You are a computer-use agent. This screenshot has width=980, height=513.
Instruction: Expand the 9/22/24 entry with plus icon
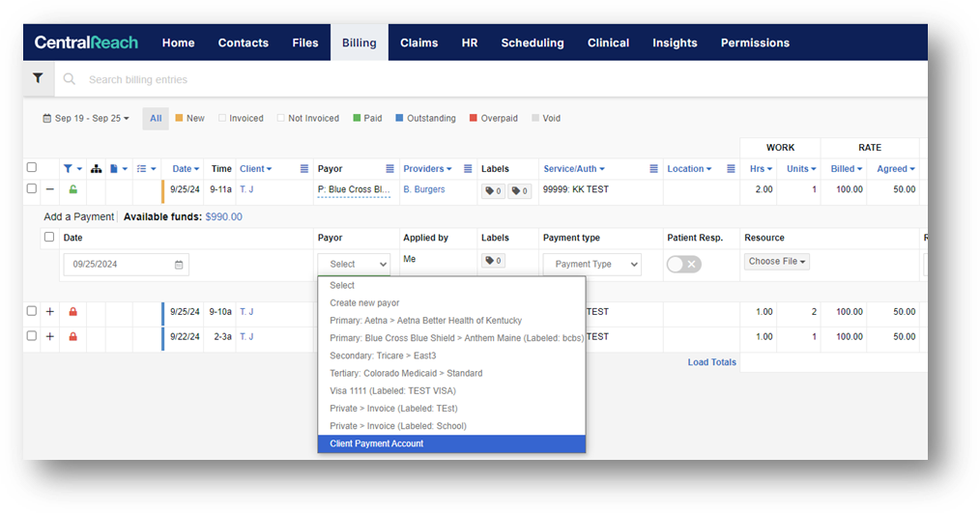coord(50,336)
